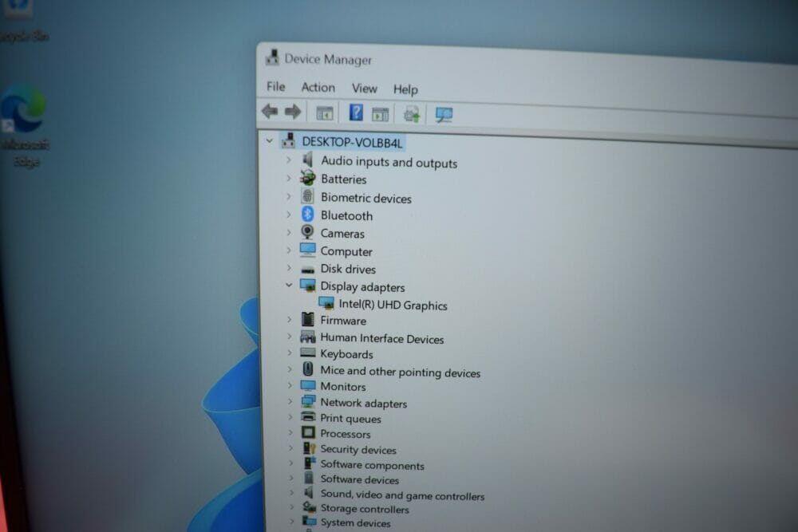Image resolution: width=798 pixels, height=532 pixels.
Task: Click the Disk drives icon
Action: 307,269
